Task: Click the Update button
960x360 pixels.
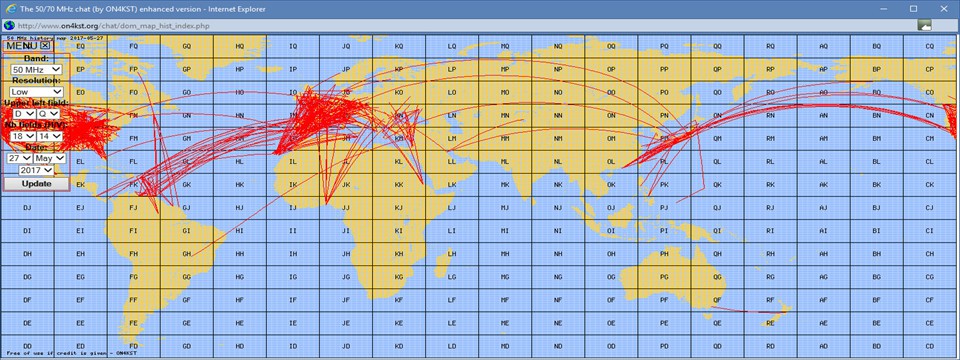Action: tap(36, 184)
